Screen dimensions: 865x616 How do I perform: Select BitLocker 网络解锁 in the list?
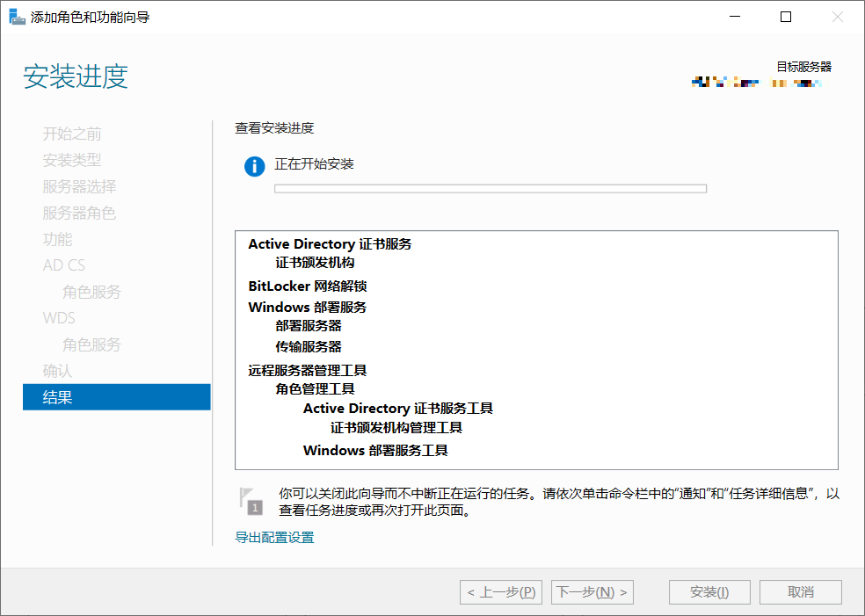tap(306, 285)
